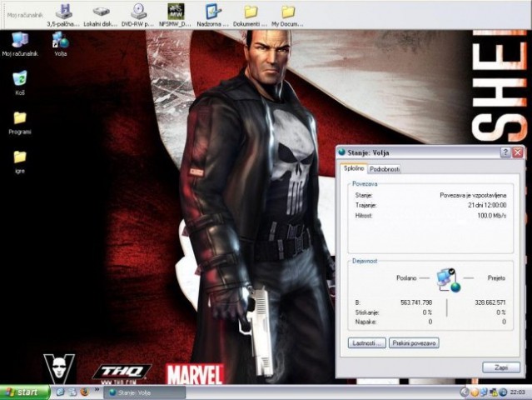Open the Start menu
Screen dimensions: 532x400
point(24,392)
